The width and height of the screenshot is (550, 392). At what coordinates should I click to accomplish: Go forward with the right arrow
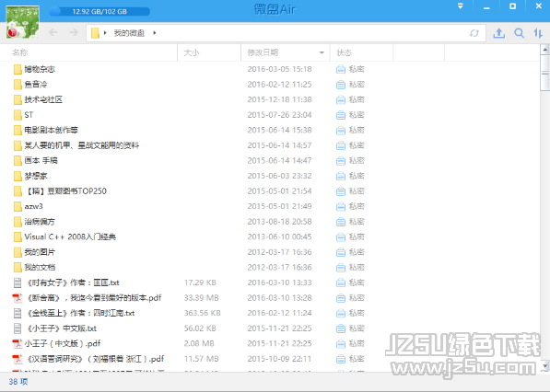[x=74, y=32]
